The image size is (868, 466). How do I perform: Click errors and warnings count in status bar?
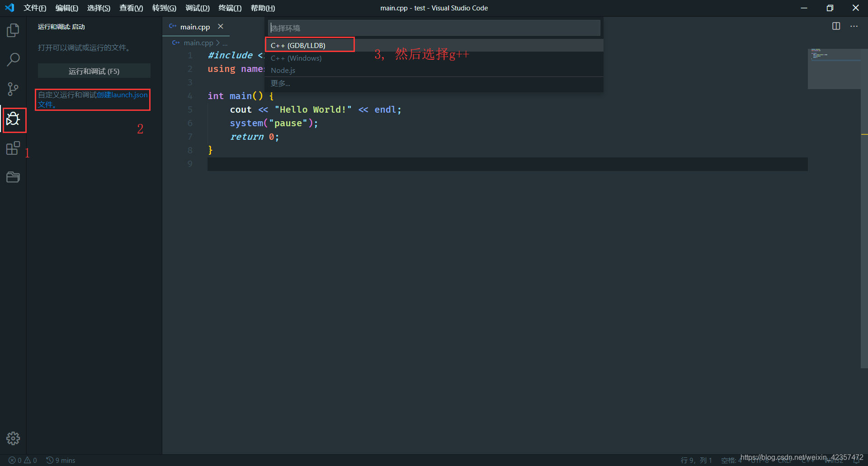(x=23, y=460)
